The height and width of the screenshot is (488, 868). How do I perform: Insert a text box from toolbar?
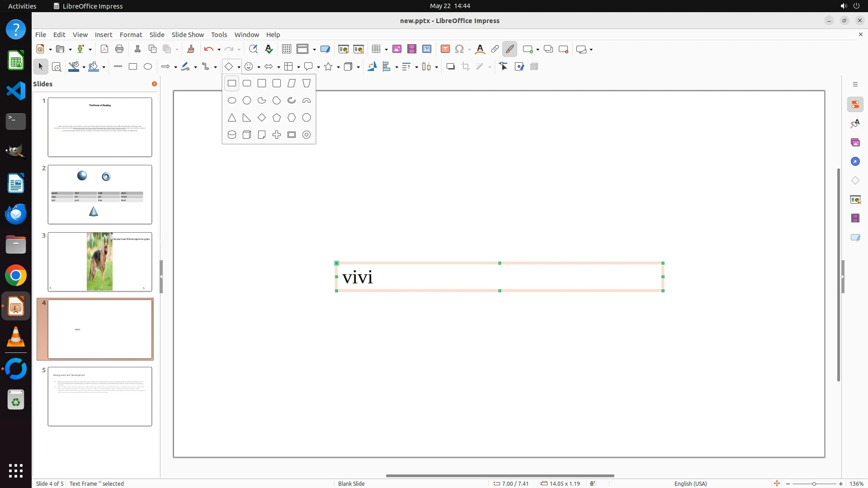[445, 49]
